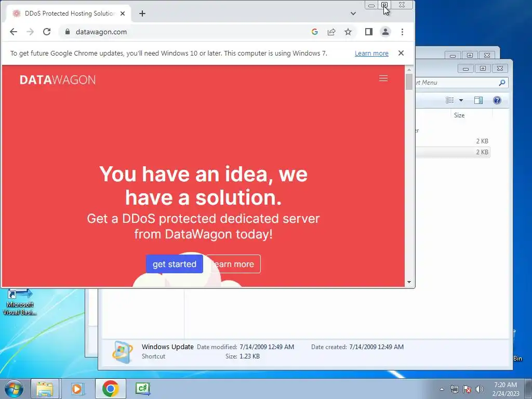Dismiss the Windows 7 update notification bar
Image resolution: width=532 pixels, height=399 pixels.
(x=401, y=53)
